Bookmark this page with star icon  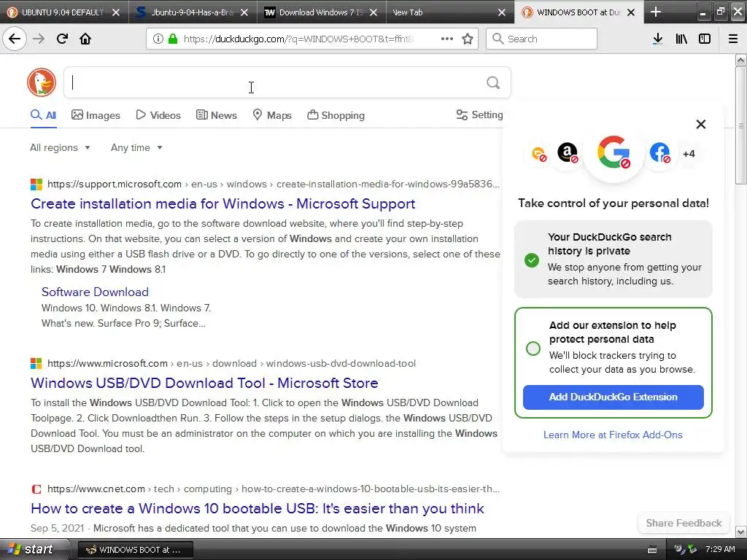pyautogui.click(x=468, y=39)
